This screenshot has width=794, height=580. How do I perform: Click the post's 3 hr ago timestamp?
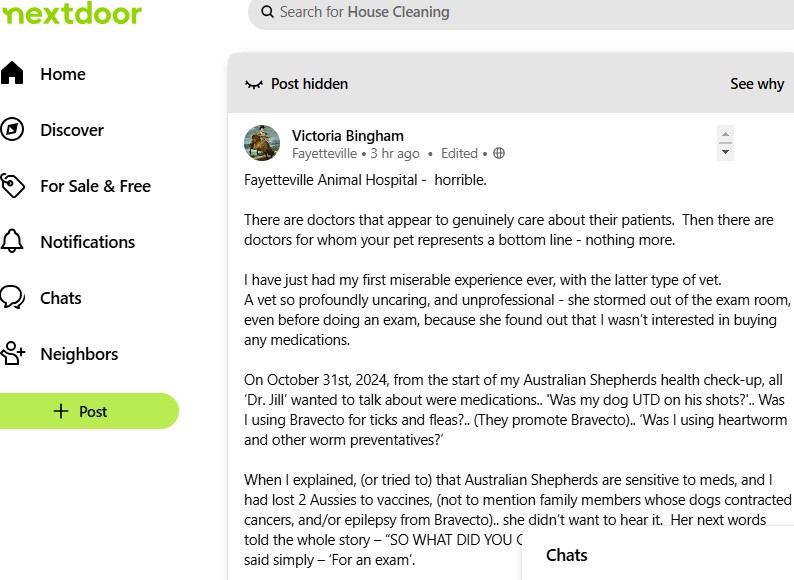coord(395,154)
